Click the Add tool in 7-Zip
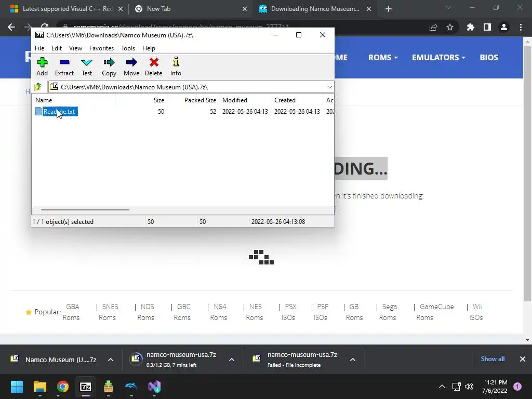The image size is (532, 399). click(42, 66)
